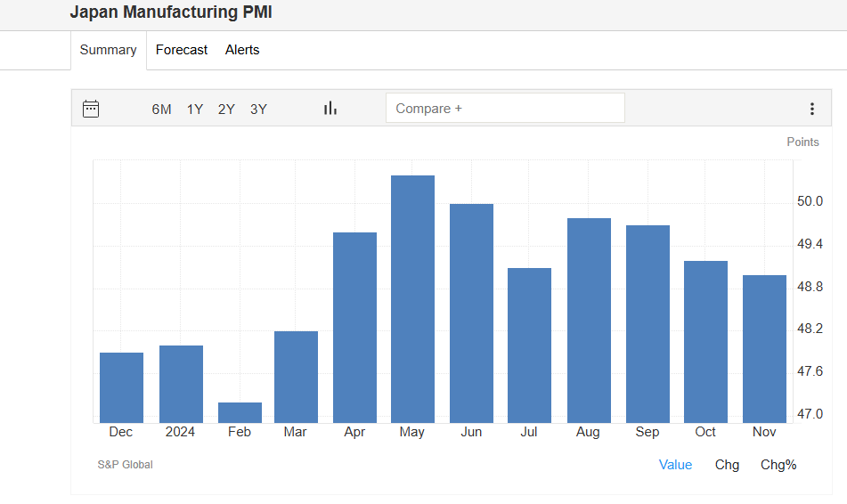Switch chart display to Chg%

coord(778,465)
